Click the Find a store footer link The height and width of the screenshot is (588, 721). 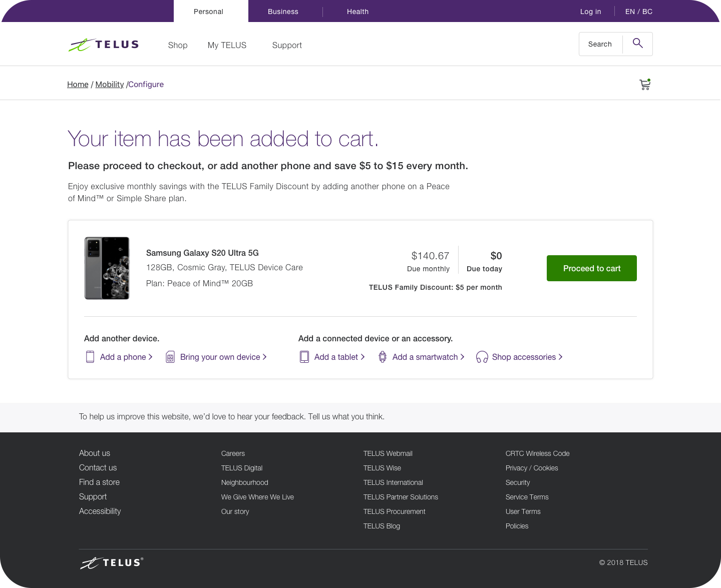[x=99, y=482]
